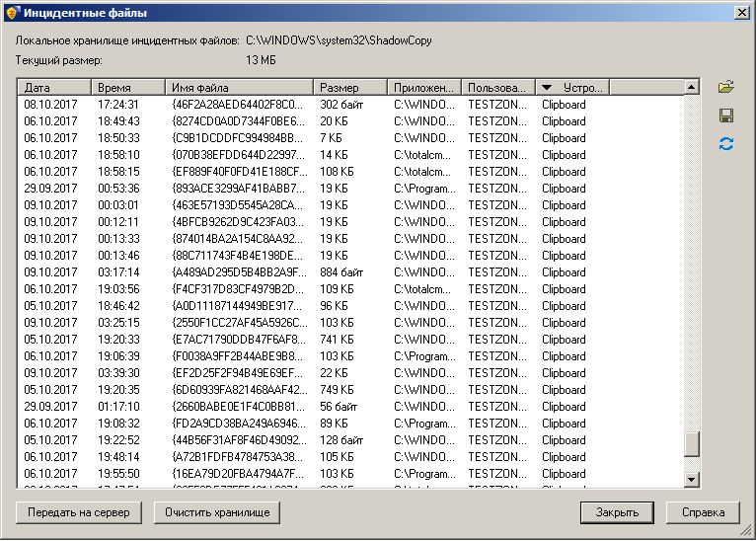This screenshot has height=541, width=756.
Task: Select file {A0D11187144949BE917...
Action: tap(237, 306)
